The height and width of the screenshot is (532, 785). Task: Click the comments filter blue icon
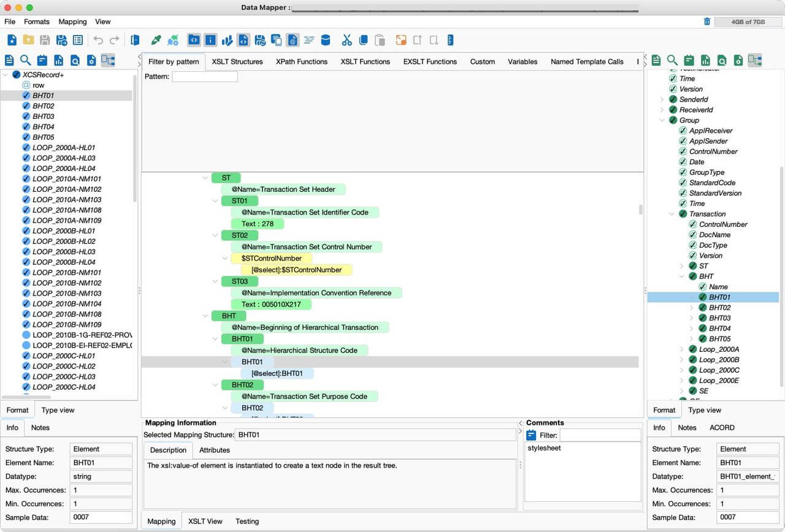tap(531, 435)
